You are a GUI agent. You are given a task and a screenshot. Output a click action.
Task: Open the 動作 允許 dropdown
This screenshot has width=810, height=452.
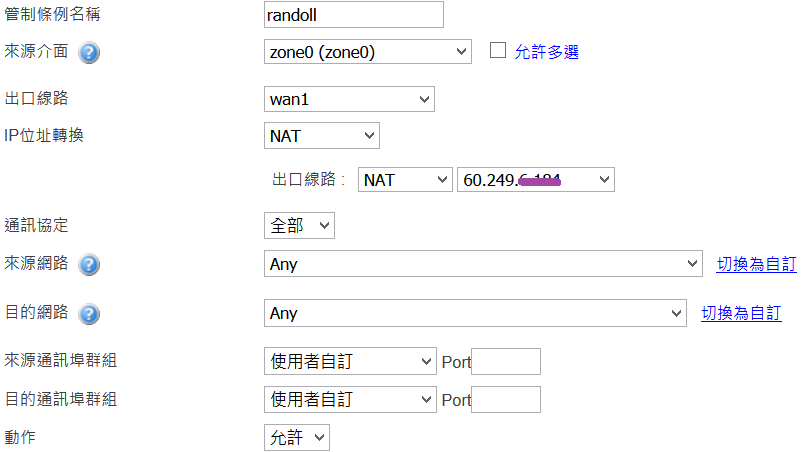click(x=295, y=437)
